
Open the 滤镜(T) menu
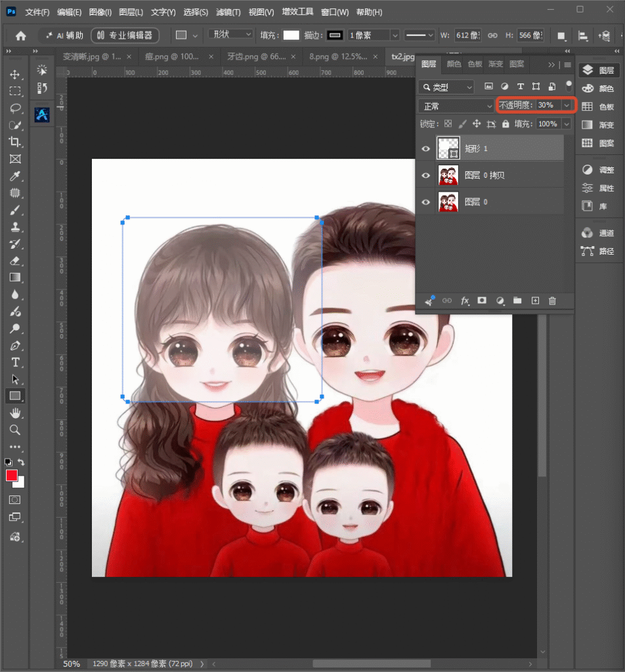pos(228,12)
